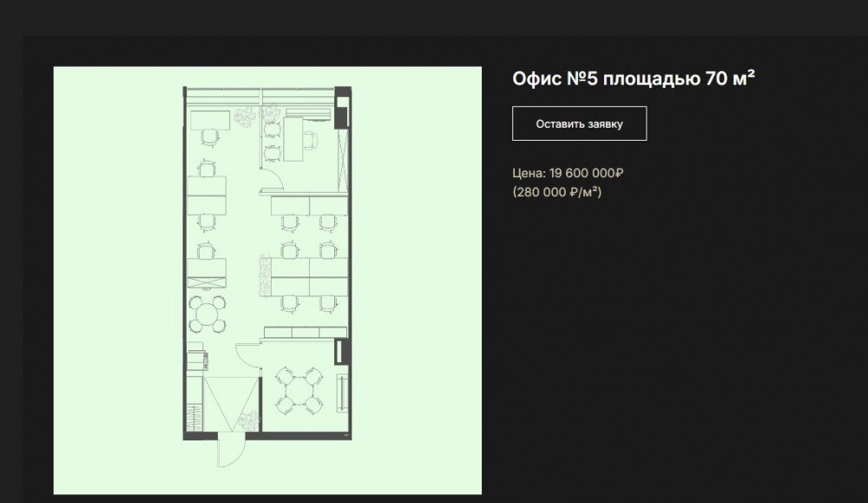Click the tall wardrobe on the right wall
This screenshot has height=503, width=868.
[x=343, y=161]
